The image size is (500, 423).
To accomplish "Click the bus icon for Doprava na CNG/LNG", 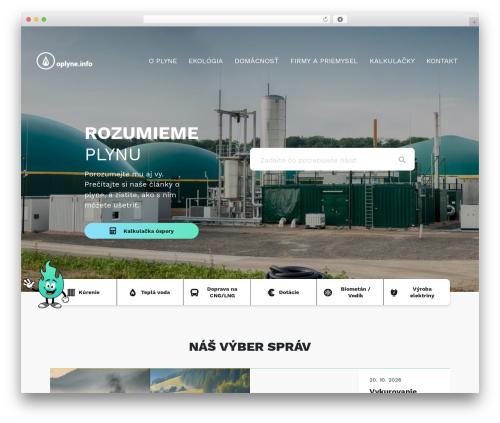I will point(194,292).
